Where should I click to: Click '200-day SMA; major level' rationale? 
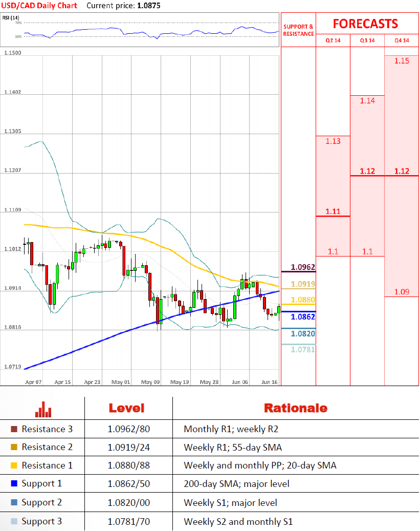[x=236, y=484]
